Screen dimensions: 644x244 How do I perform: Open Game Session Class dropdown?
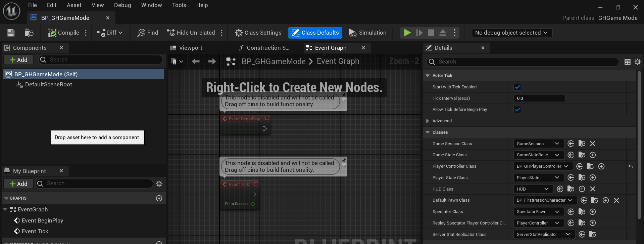tap(539, 144)
